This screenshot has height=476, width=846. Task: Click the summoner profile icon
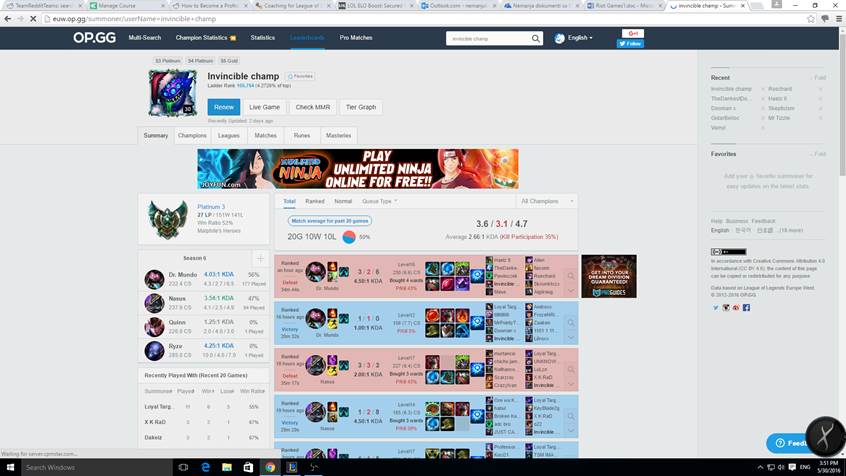point(173,93)
